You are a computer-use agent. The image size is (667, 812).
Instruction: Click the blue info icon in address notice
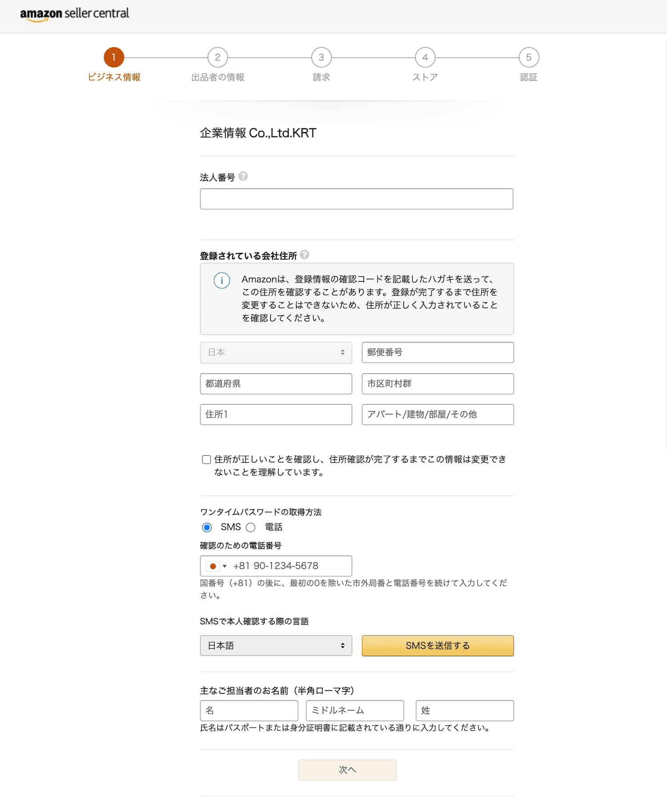[222, 280]
